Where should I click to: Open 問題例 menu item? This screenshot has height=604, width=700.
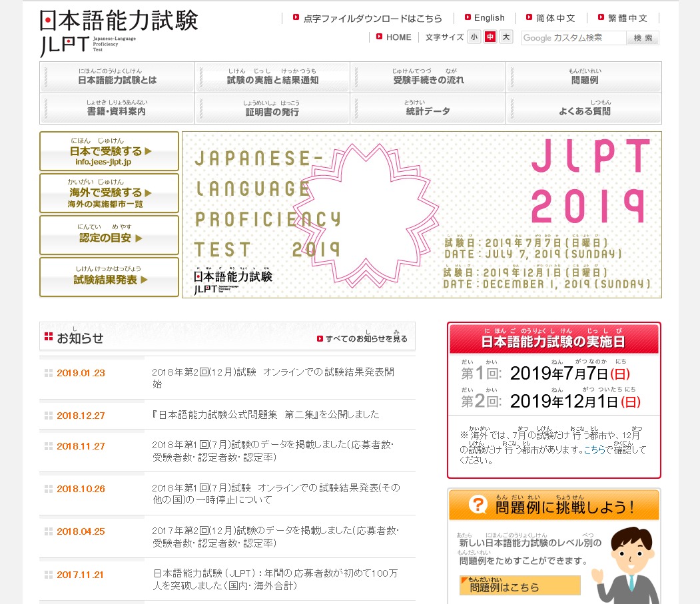click(x=584, y=77)
